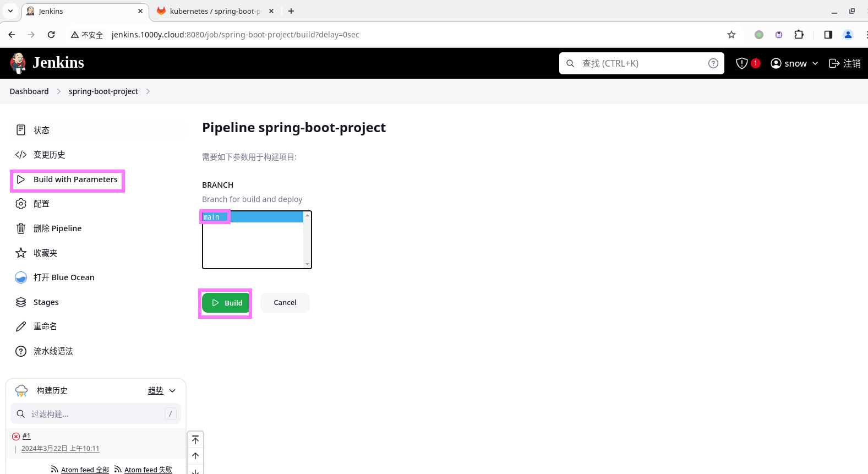Click BRANCH list scrollbar down arrow

[x=307, y=264]
